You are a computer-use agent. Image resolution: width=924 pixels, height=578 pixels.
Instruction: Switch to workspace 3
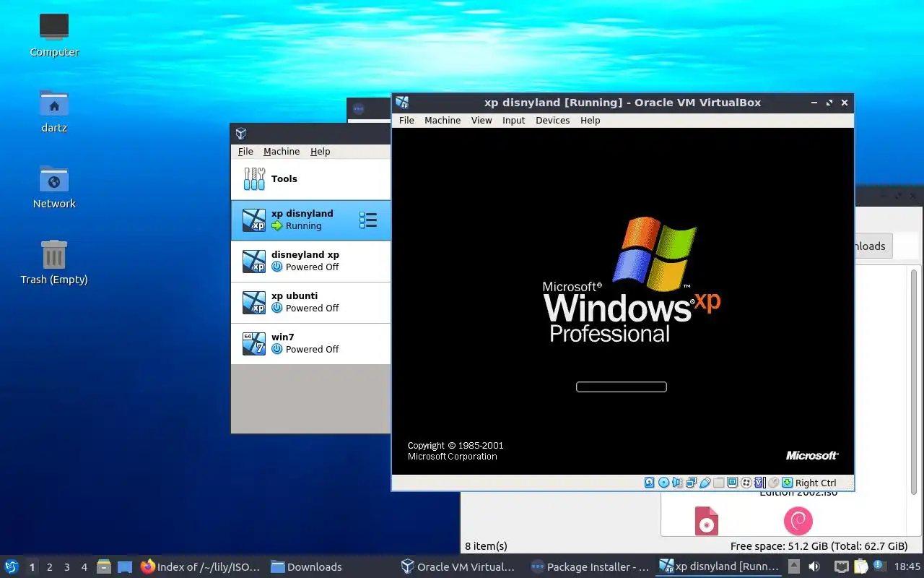(x=66, y=567)
